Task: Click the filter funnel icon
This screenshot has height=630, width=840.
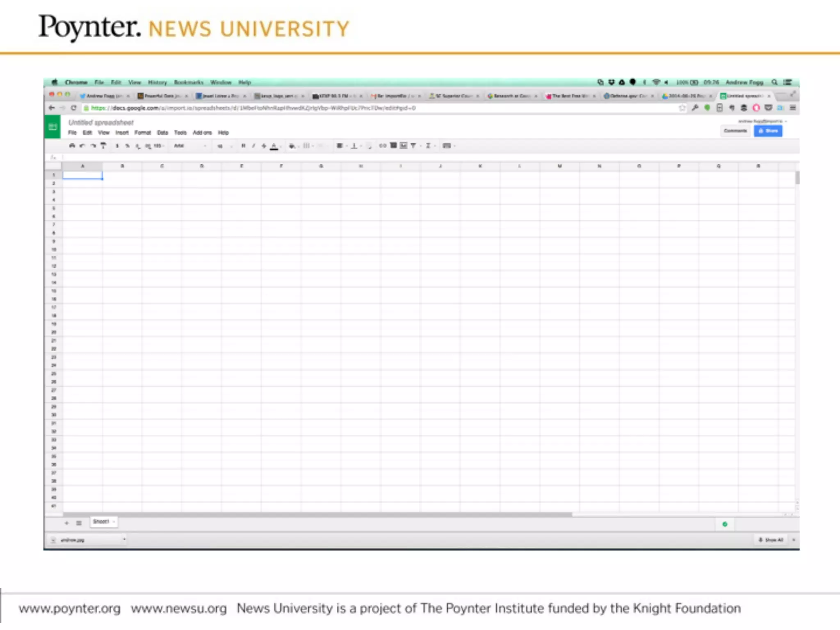Action: 413,146
